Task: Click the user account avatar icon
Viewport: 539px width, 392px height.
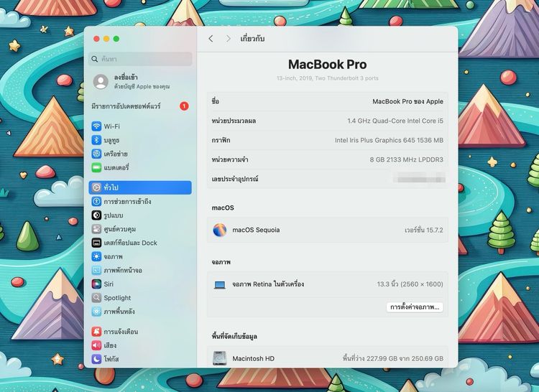Action: tap(101, 82)
